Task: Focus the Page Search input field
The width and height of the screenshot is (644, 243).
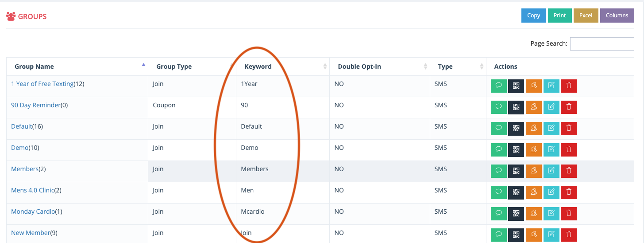Action: 602,44
